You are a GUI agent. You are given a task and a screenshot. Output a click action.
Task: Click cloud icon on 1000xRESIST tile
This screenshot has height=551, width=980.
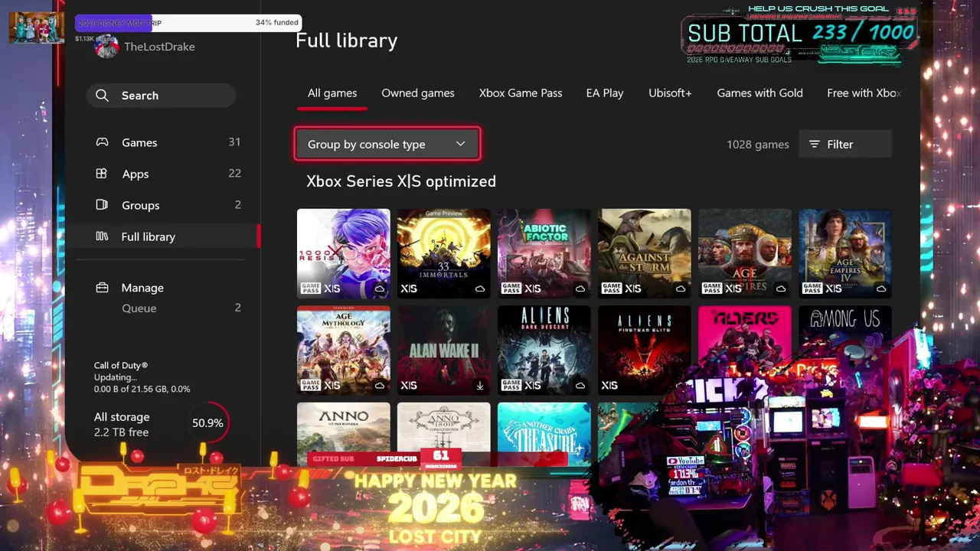(x=380, y=289)
